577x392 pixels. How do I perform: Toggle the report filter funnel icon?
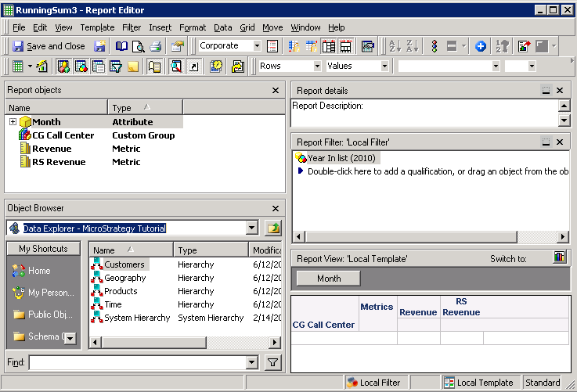tap(116, 67)
